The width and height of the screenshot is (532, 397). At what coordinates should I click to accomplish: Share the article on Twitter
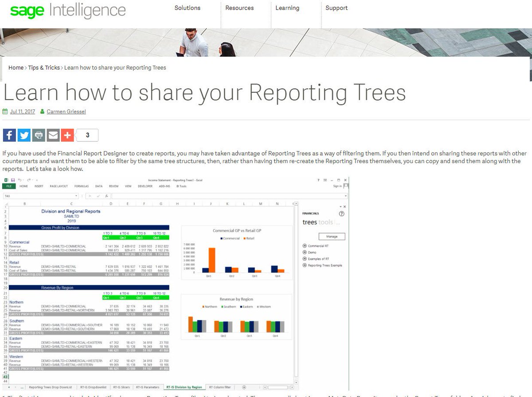coord(24,135)
